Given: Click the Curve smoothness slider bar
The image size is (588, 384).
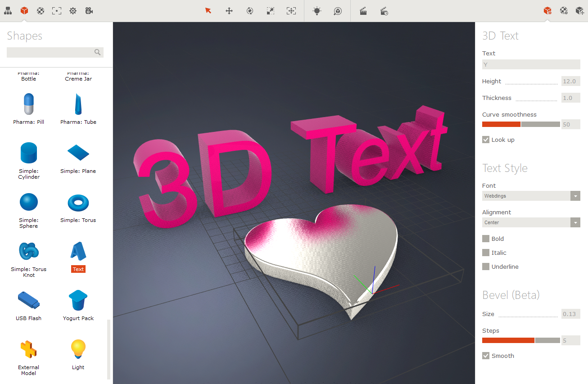Looking at the screenshot, I should (521, 124).
